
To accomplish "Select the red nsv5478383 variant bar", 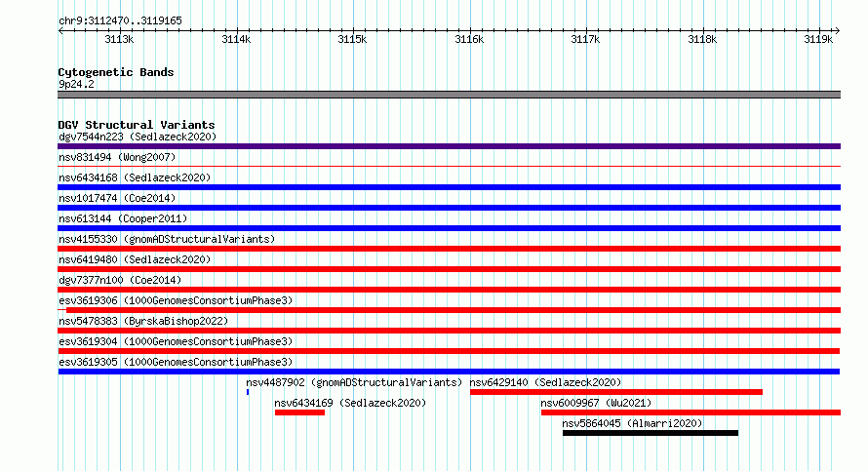I will [449, 331].
